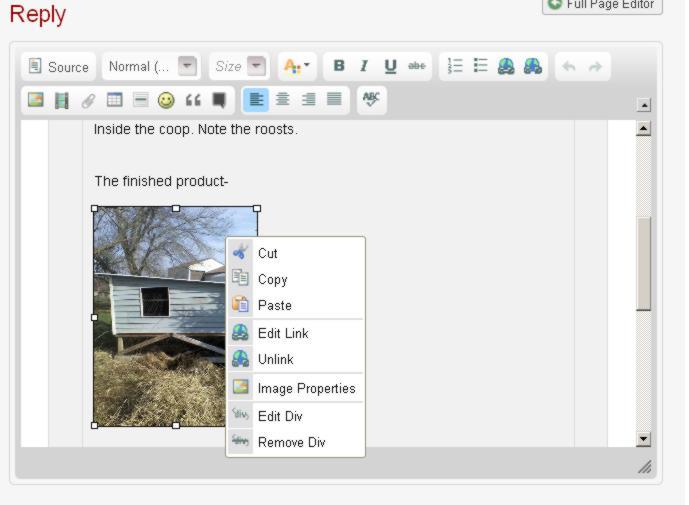Toggle bold formatting
This screenshot has height=505, width=689.
tap(339, 66)
